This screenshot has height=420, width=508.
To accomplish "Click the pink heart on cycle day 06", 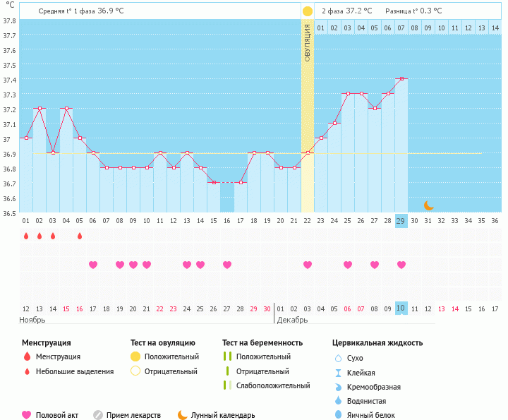I will click(93, 265).
